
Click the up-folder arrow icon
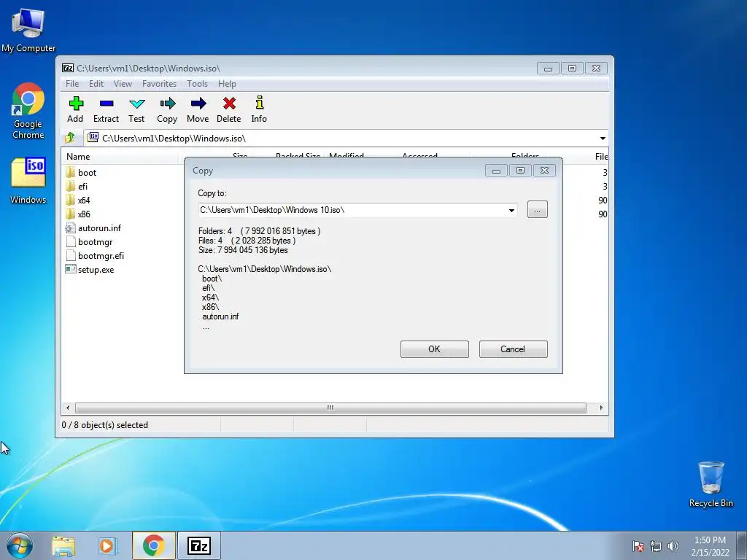69,138
